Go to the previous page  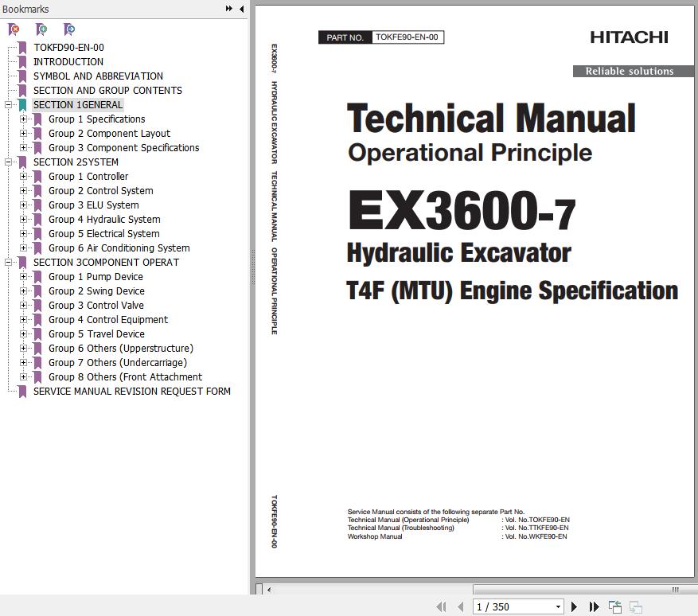tap(461, 606)
